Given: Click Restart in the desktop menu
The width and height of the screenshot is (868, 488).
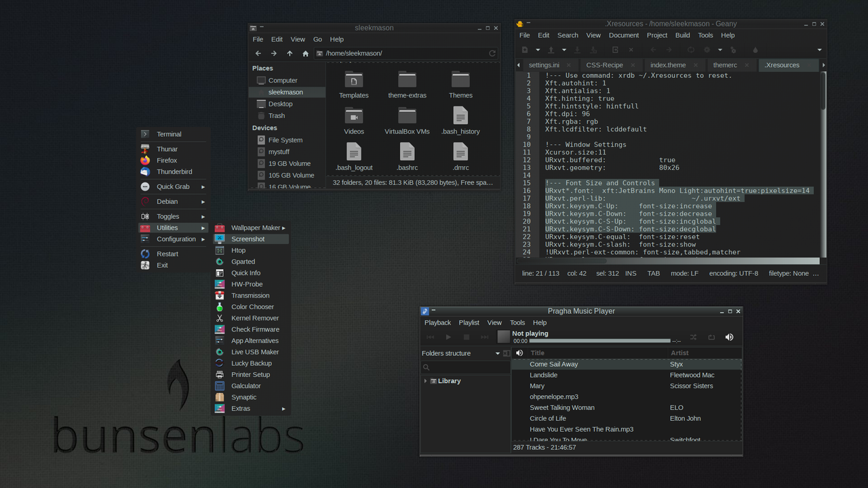Looking at the screenshot, I should click(173, 253).
